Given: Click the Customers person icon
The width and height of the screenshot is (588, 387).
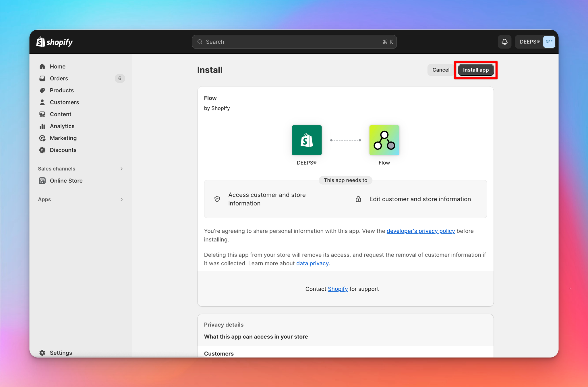Looking at the screenshot, I should tap(42, 102).
